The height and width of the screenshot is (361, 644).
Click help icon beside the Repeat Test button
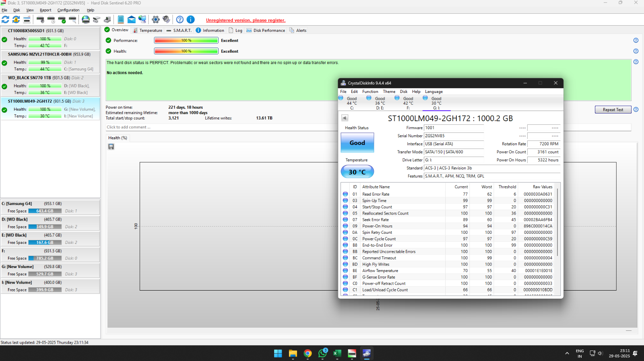[x=636, y=109]
